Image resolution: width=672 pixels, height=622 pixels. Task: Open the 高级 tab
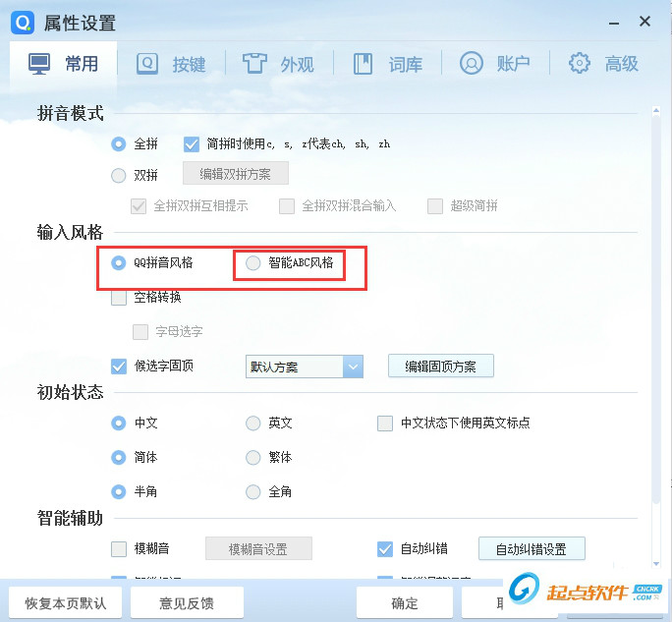pos(622,64)
